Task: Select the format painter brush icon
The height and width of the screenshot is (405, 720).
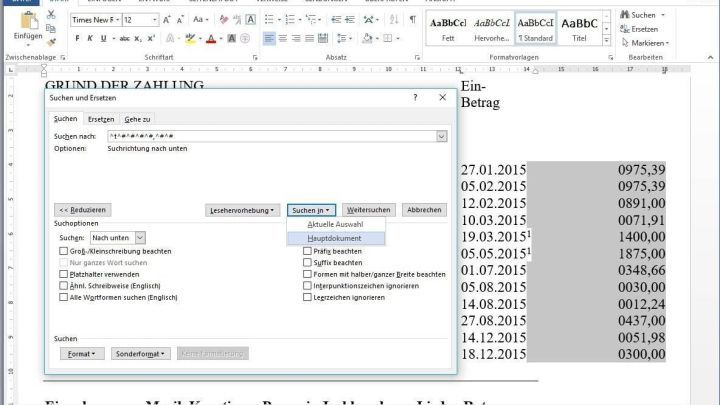Action: (x=51, y=42)
